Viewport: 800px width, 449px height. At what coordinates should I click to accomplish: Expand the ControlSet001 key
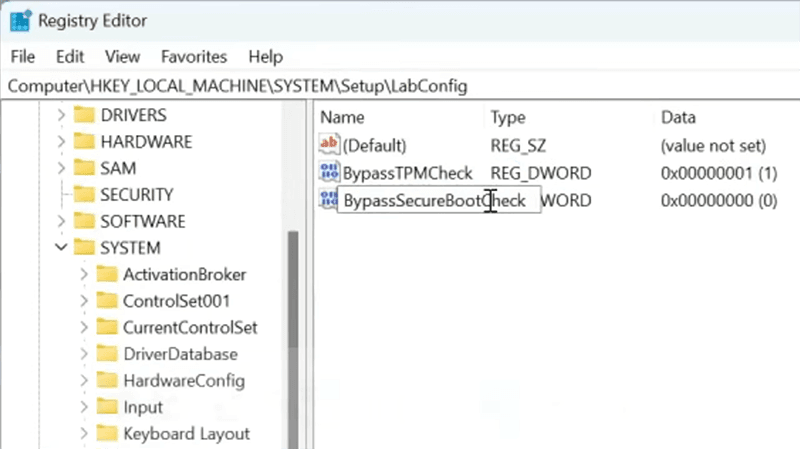[x=84, y=301]
